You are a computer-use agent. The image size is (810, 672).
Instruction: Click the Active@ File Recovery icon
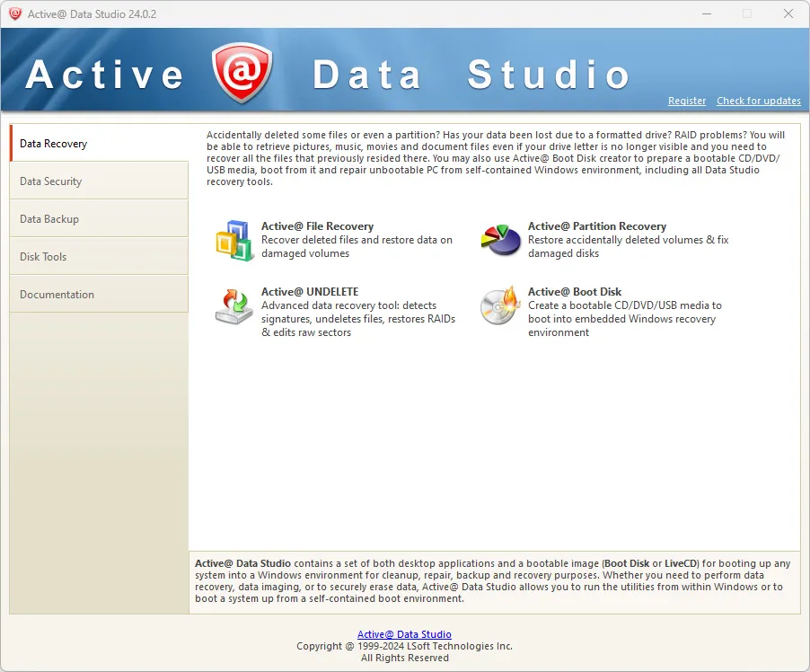coord(234,241)
